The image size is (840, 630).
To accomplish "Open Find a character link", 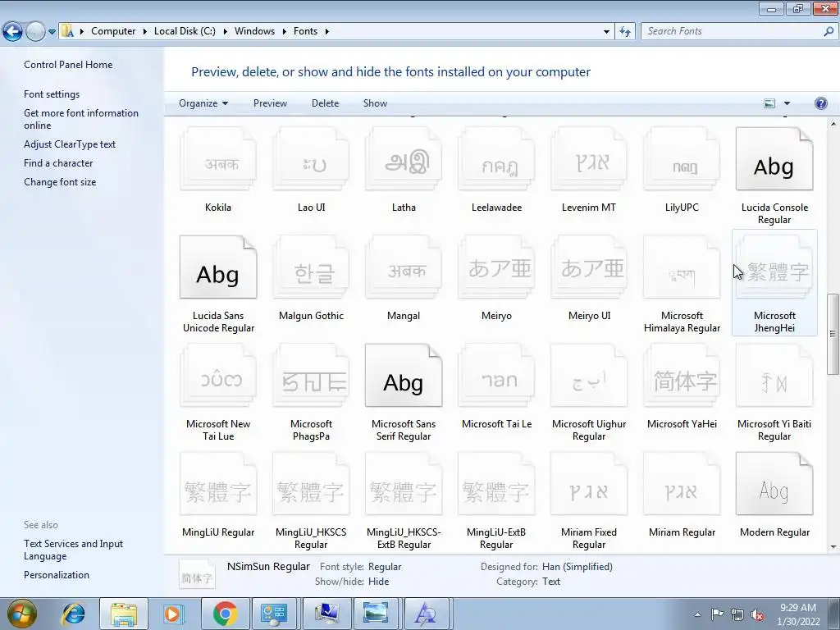I will point(58,163).
